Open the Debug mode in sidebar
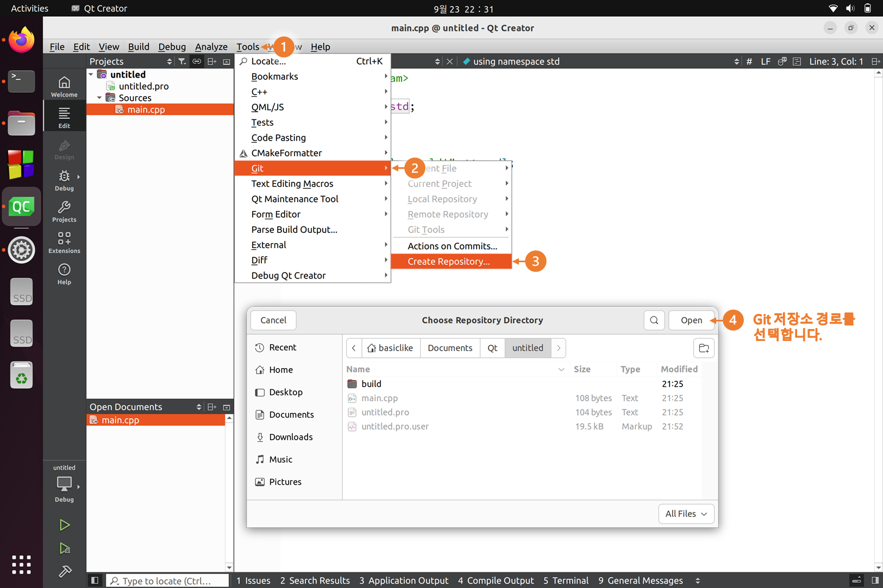The image size is (883, 588). 64,180
